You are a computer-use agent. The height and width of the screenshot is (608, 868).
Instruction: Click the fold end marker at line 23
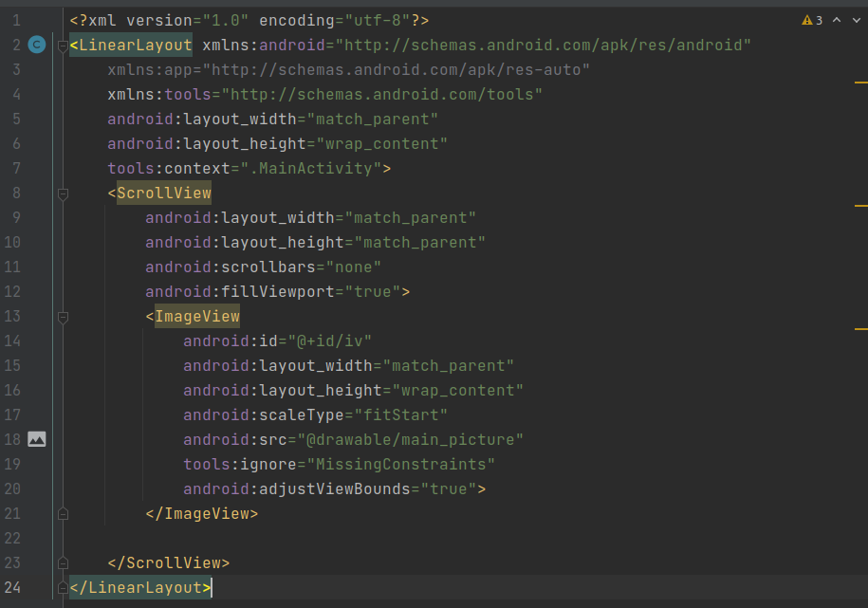coord(64,562)
